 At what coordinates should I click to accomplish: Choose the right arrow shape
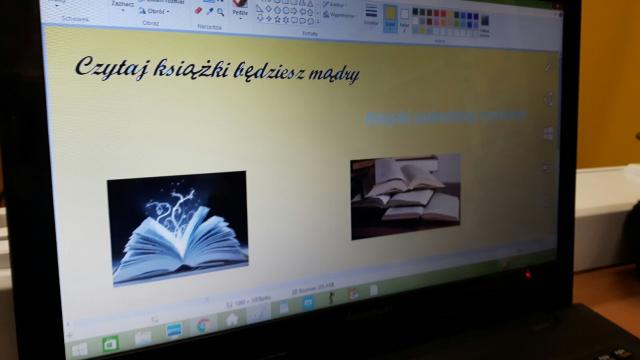point(294,11)
